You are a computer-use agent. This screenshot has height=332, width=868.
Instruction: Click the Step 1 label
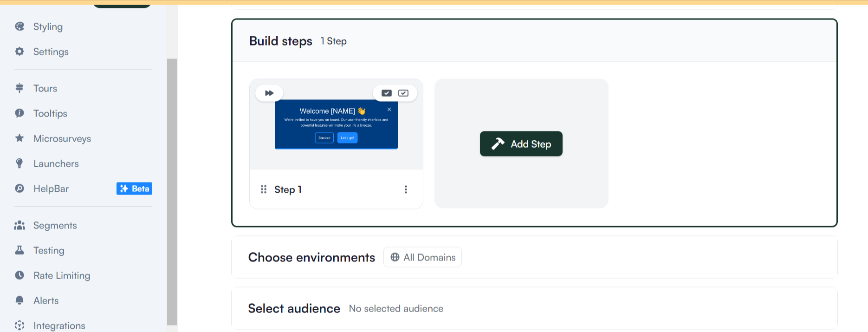tap(288, 189)
